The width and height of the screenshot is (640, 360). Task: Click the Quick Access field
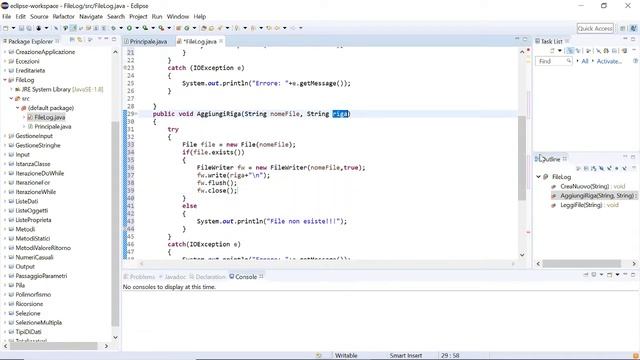click(595, 28)
